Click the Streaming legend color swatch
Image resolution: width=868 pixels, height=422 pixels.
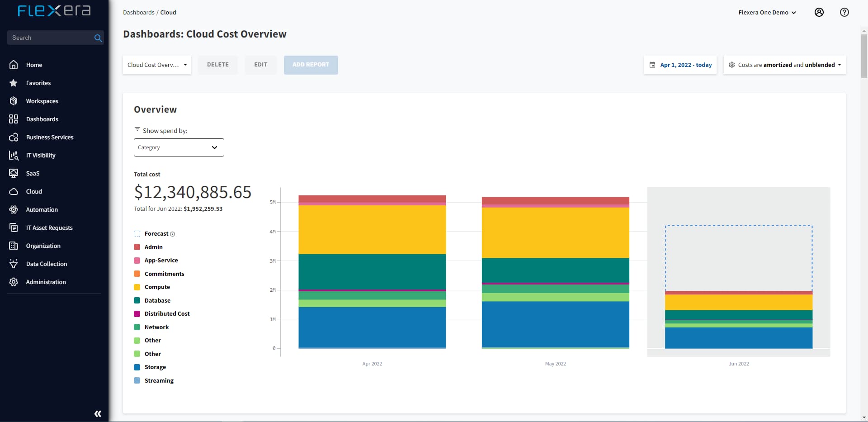pos(137,380)
